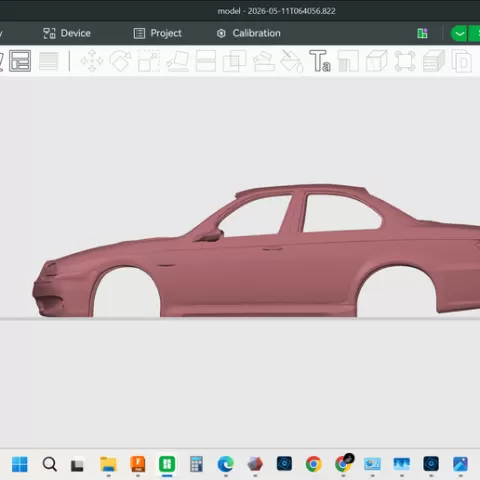Click the green Bambu Studio taskbar icon
Screen dimensions: 480x480
pyautogui.click(x=167, y=464)
